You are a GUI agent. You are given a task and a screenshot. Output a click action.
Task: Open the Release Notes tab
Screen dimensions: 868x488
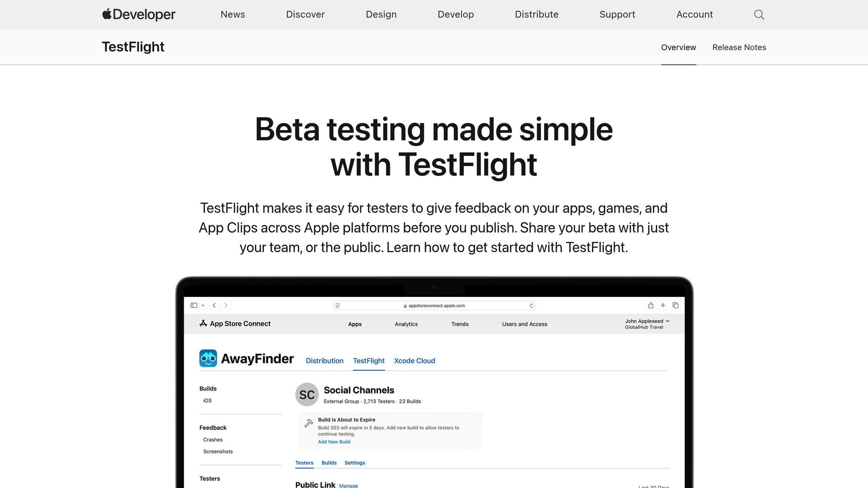coord(739,47)
